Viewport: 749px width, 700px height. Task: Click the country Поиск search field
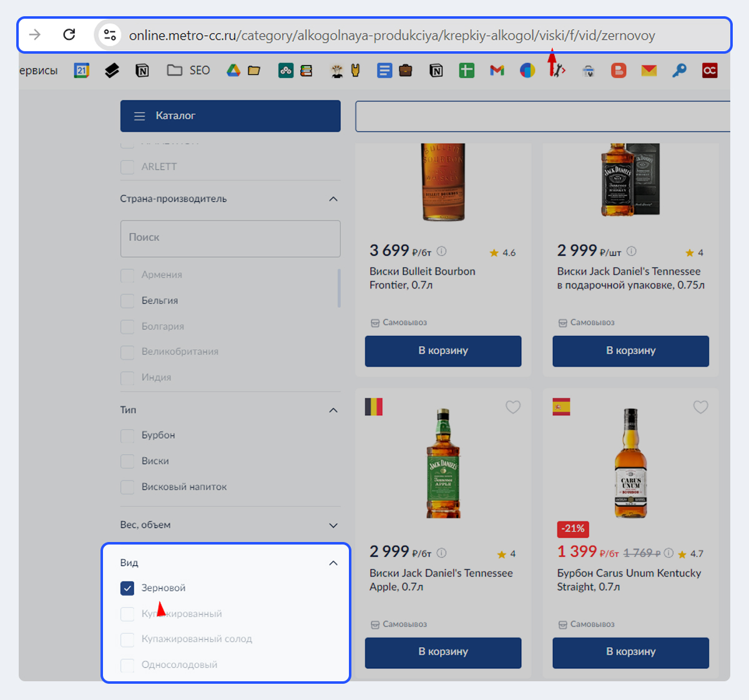pyautogui.click(x=230, y=239)
